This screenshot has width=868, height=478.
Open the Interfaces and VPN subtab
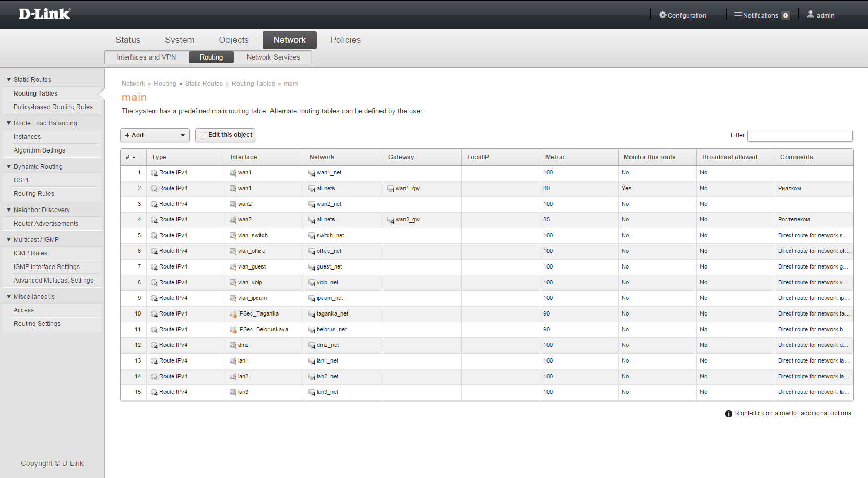pos(146,57)
